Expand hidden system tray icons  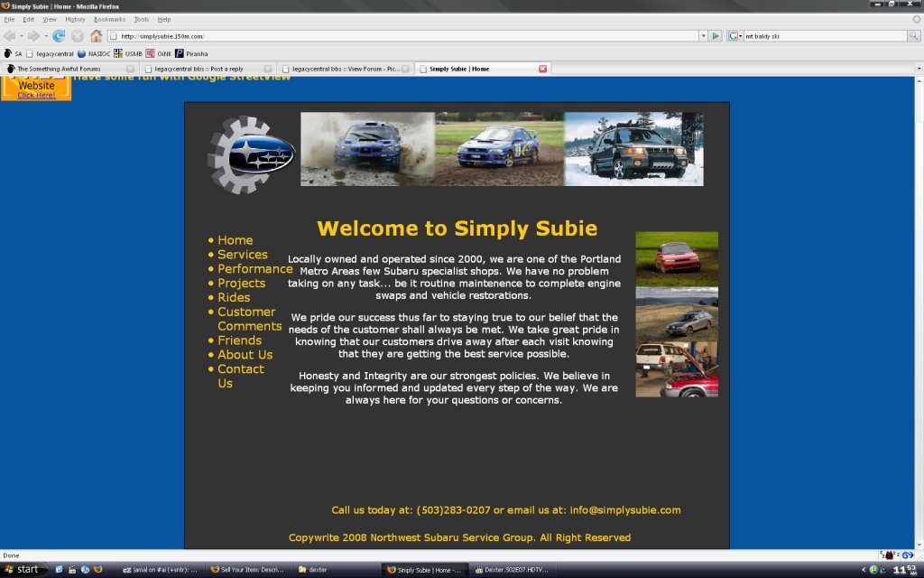pos(864,570)
